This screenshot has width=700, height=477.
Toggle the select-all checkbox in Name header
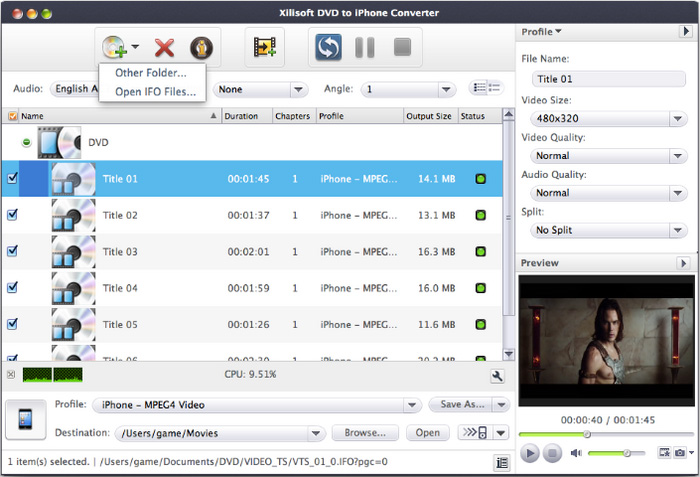pyautogui.click(x=12, y=116)
